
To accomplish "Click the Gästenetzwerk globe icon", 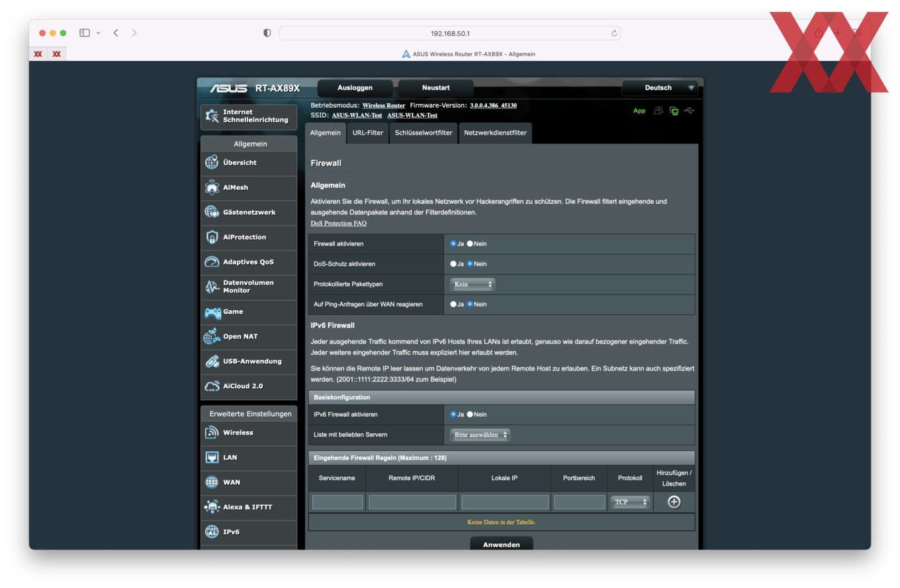I will [212, 212].
